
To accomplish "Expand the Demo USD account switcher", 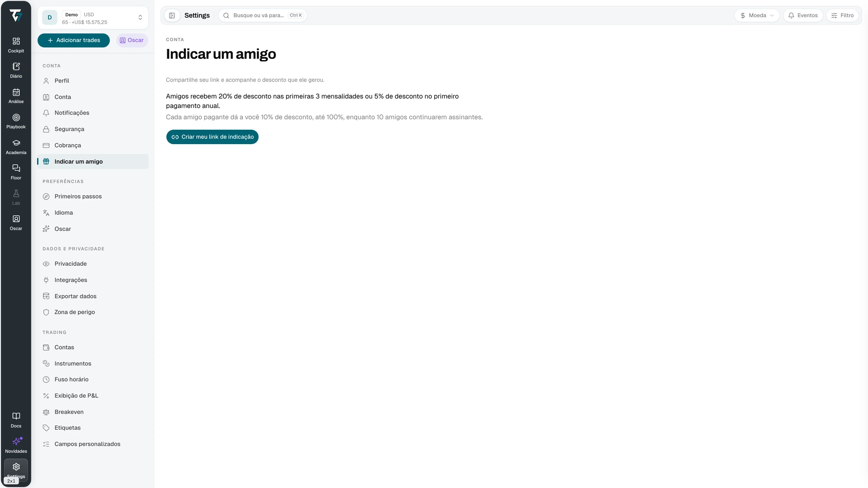I will [93, 18].
